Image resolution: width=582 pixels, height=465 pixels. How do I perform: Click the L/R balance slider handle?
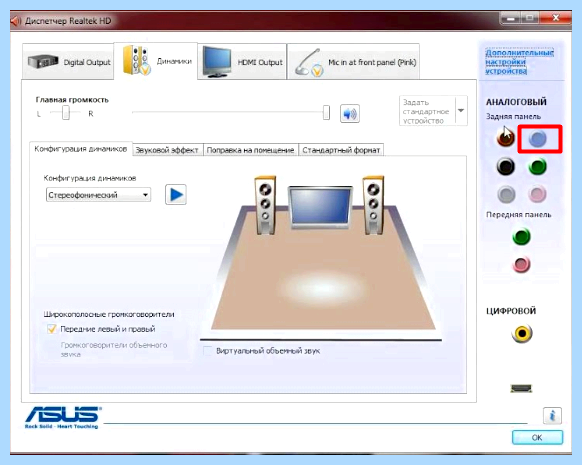tap(66, 112)
